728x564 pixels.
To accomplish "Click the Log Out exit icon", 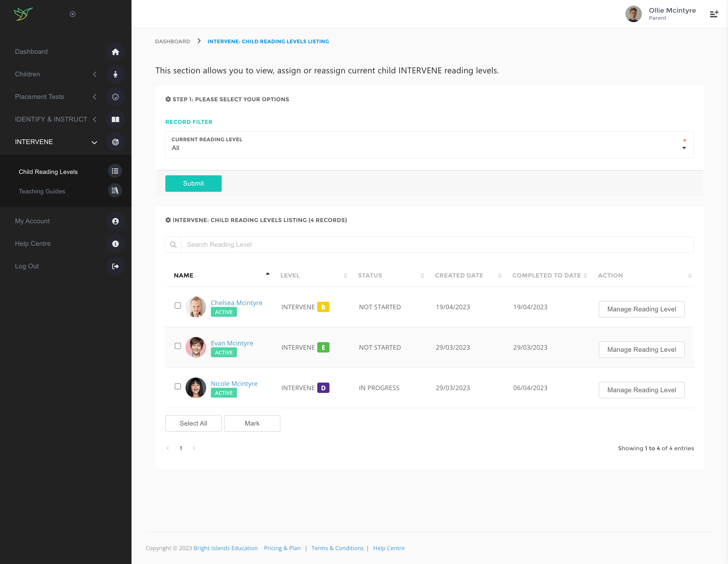I will pos(115,266).
